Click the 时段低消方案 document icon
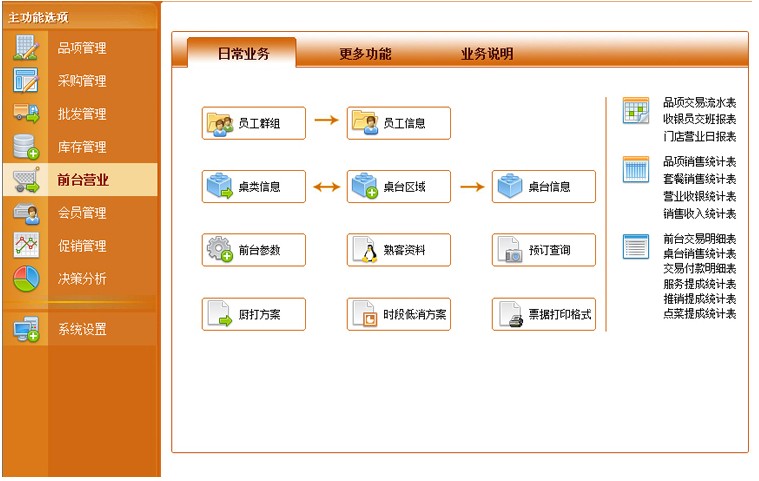This screenshot has height=481, width=759. (x=365, y=314)
